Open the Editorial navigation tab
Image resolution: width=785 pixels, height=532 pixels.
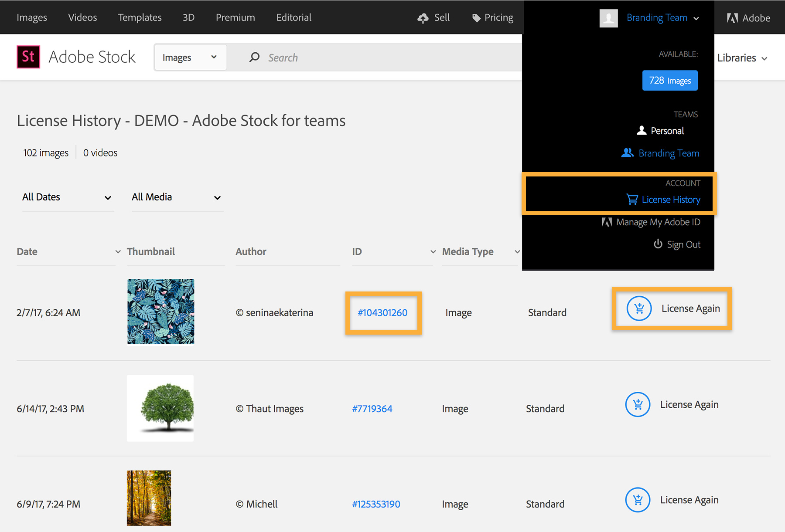[x=294, y=17]
